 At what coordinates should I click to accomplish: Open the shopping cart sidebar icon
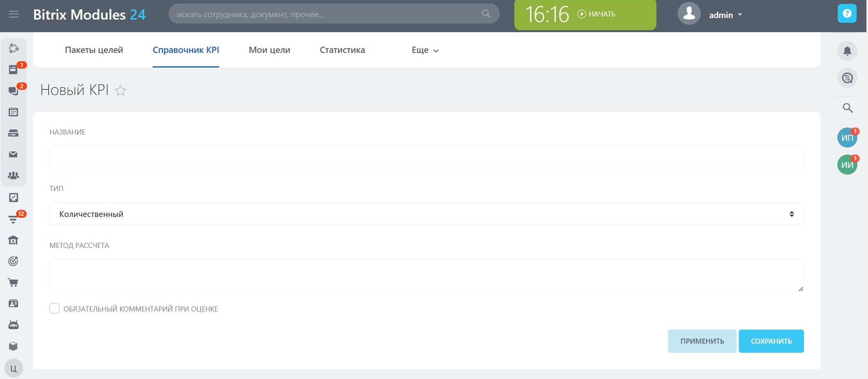(13, 282)
